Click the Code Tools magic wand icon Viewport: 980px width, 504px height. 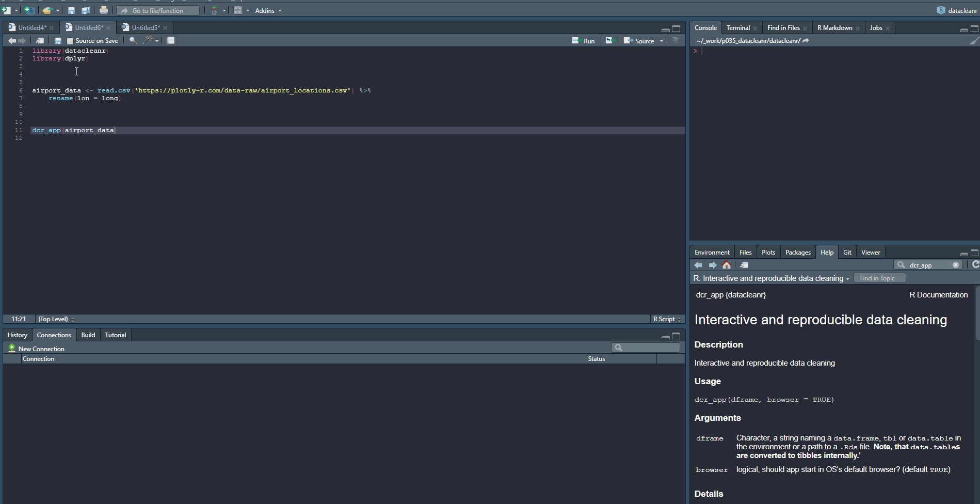pyautogui.click(x=148, y=40)
